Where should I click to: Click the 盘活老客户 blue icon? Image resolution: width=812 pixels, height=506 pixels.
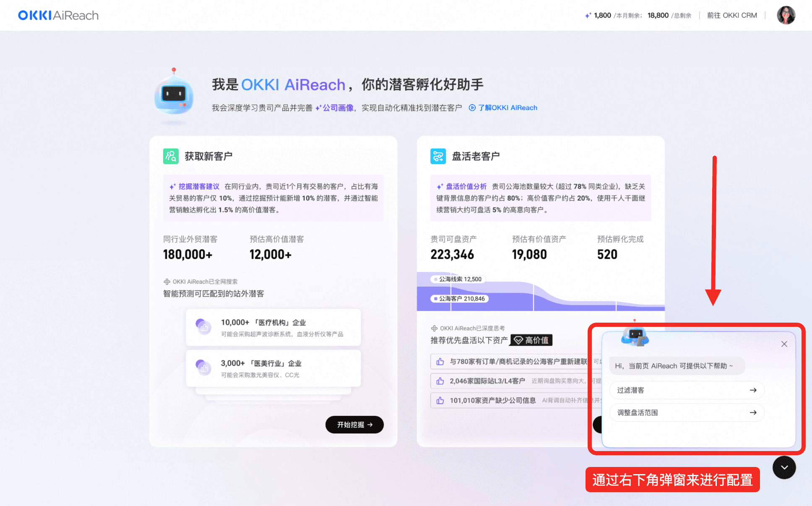[438, 156]
